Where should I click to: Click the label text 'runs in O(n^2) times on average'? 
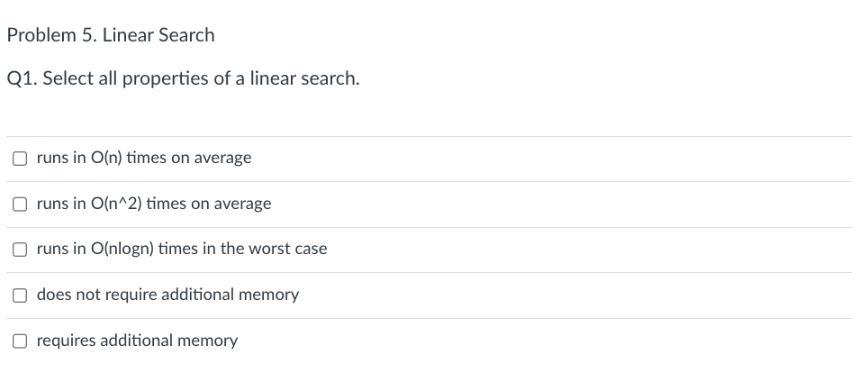pos(154,204)
